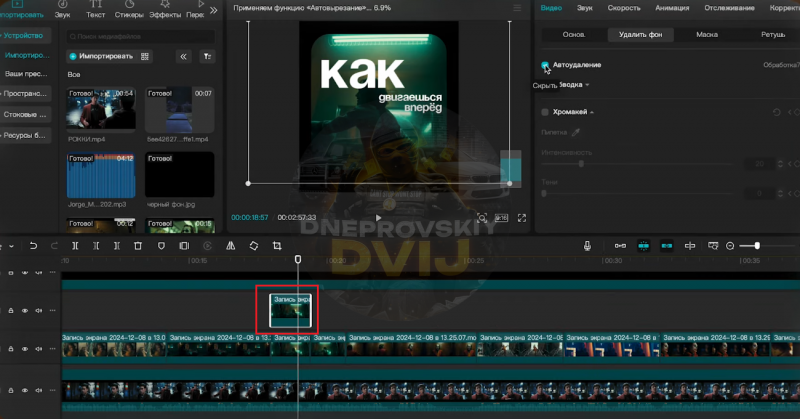Switch to the Маска sub-tab
Screen dimensions: 800x419
pos(707,35)
